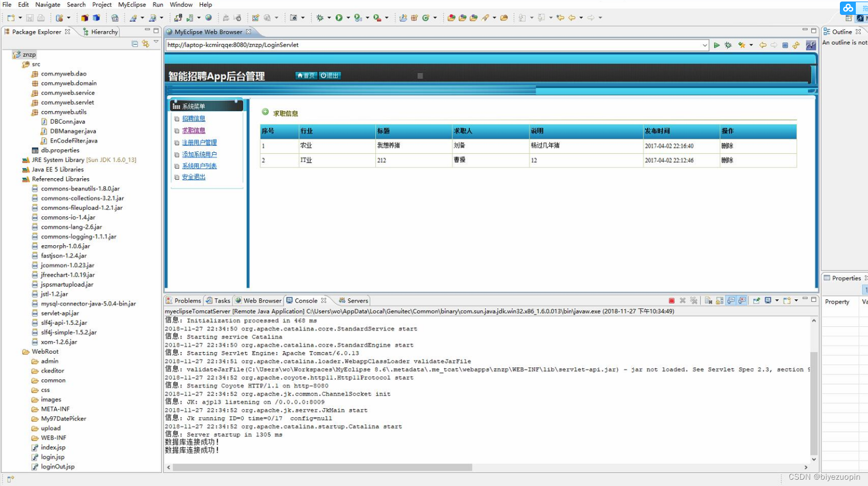Collapse all in Package Explorer
Image resolution: width=868 pixels, height=486 pixels.
click(135, 44)
